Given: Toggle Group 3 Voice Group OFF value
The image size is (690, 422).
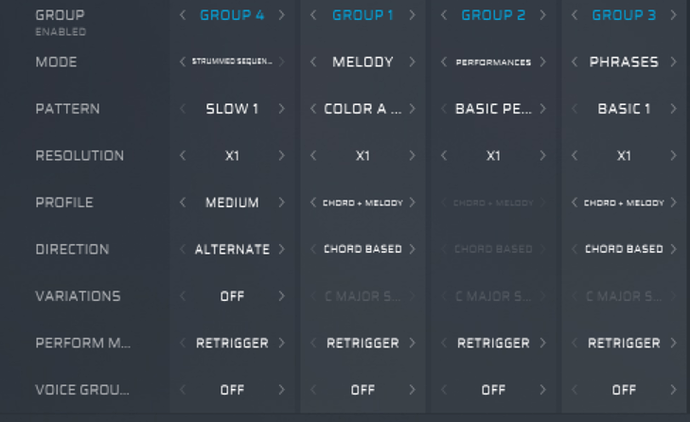Looking at the screenshot, I should [x=624, y=390].
